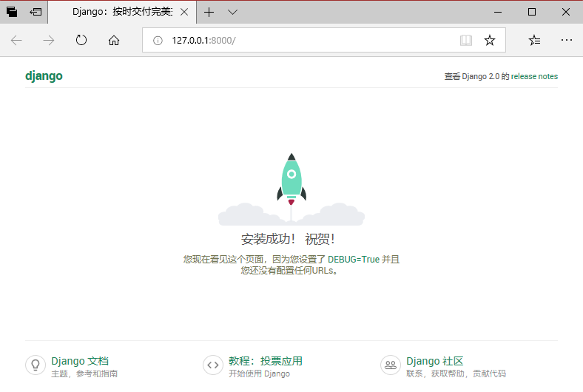Viewport: 583px width, 392px height.
Task: Click the lightbulb documentation icon
Action: (36, 365)
